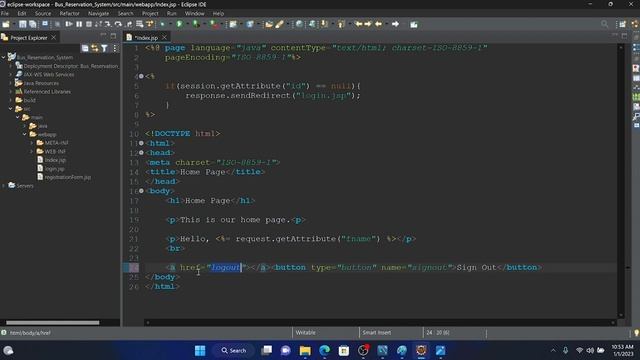Click the Save toolbar icon
640x360 pixels.
tap(23, 24)
